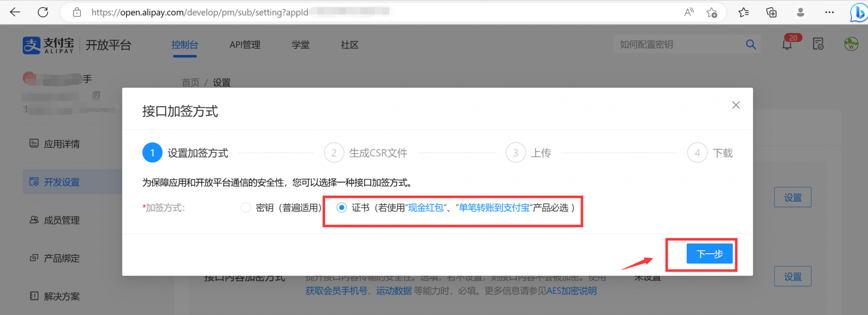This screenshot has height=315, width=868.
Task: Open the 学堂 tab
Action: [300, 45]
